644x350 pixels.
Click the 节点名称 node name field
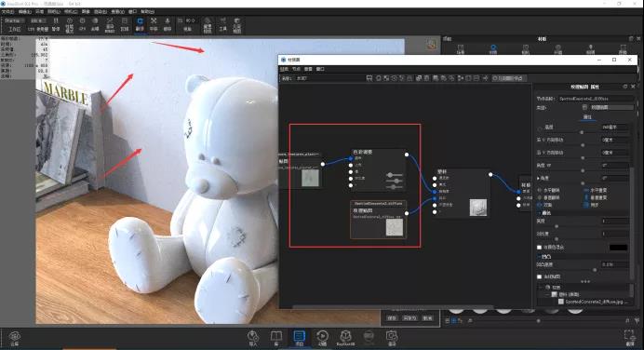(596, 99)
